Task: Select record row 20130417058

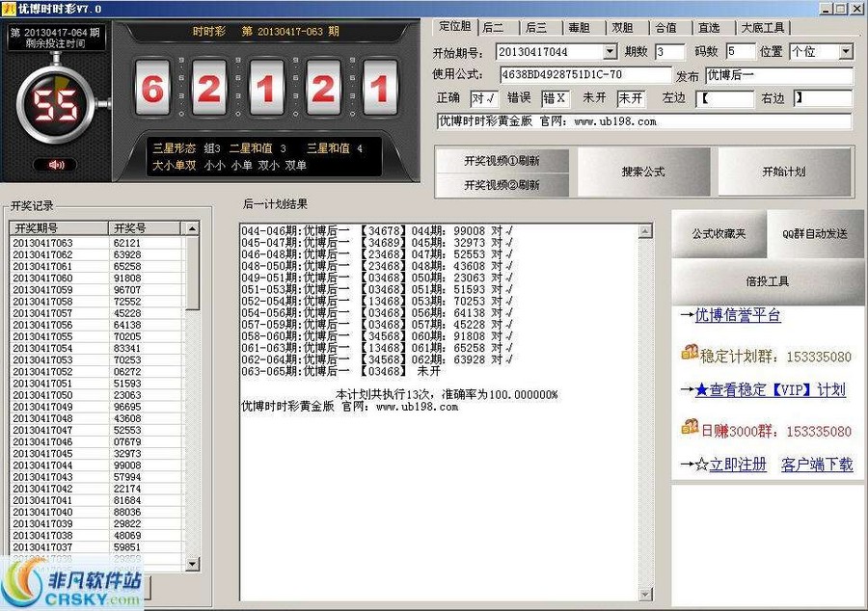Action: tap(97, 302)
